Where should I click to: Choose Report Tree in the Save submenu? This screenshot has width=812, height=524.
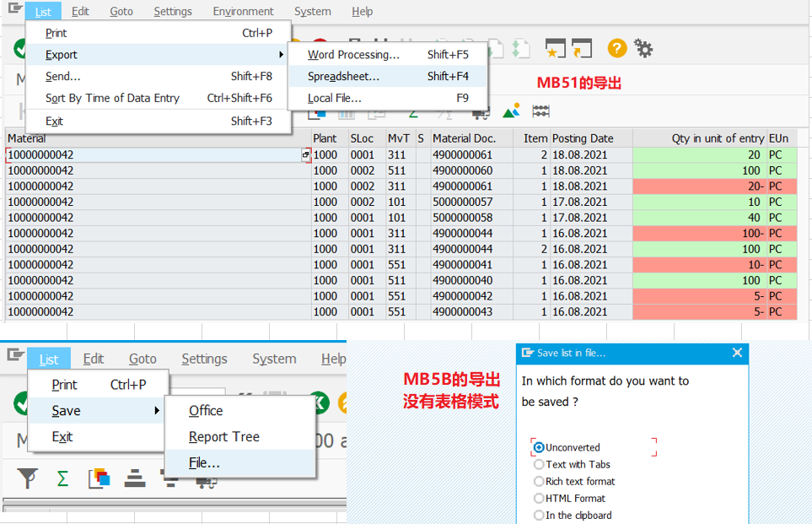[x=239, y=436]
